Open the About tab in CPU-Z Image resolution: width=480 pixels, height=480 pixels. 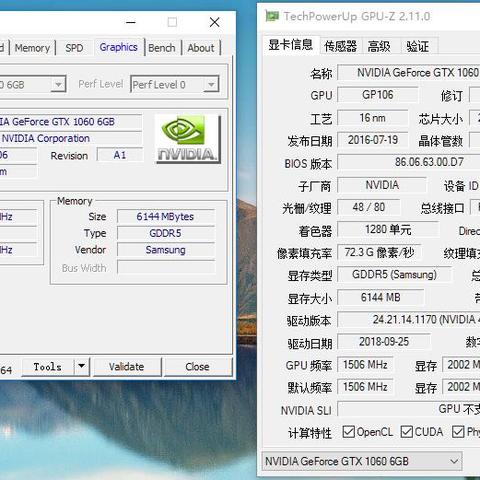click(x=201, y=48)
